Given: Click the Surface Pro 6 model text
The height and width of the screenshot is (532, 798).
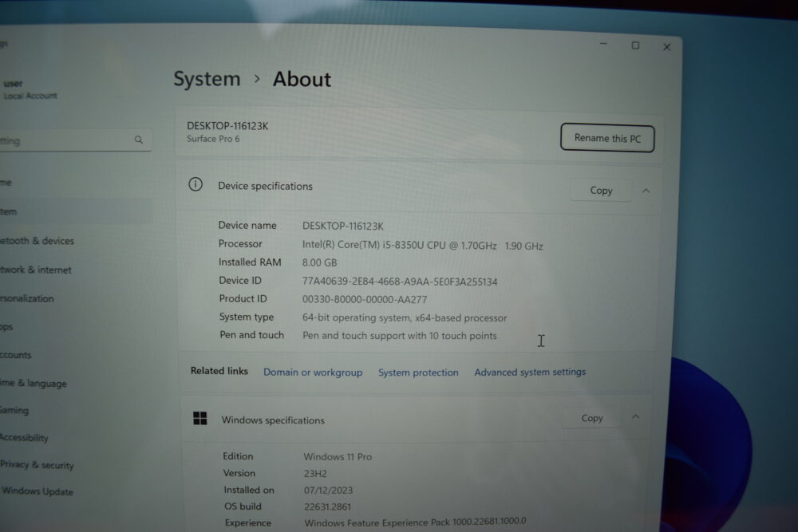Looking at the screenshot, I should 213,139.
